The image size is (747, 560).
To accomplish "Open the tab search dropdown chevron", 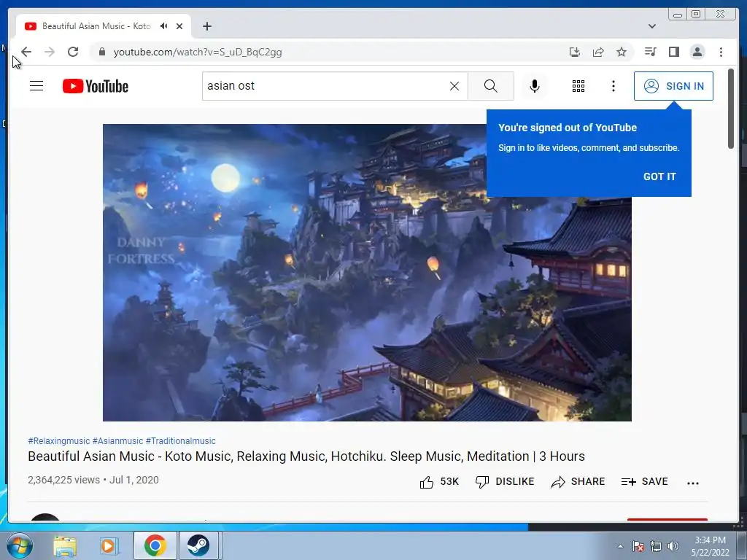I will [x=652, y=26].
